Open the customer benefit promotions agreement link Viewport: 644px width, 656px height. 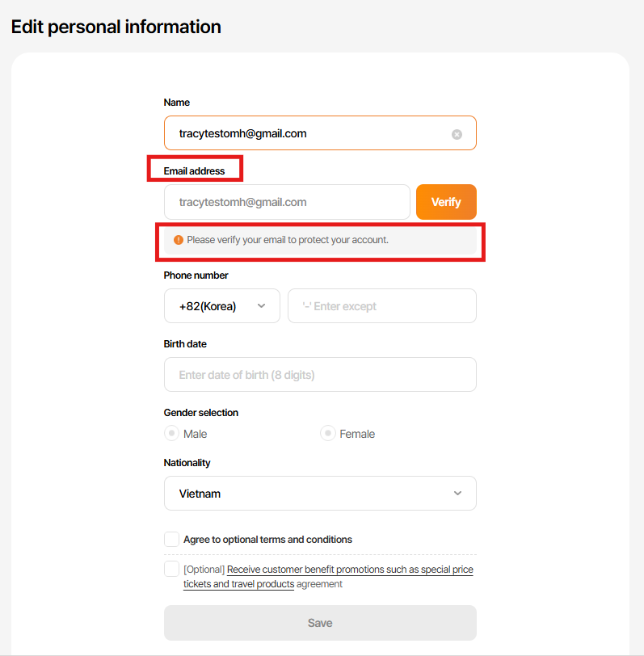[350, 570]
